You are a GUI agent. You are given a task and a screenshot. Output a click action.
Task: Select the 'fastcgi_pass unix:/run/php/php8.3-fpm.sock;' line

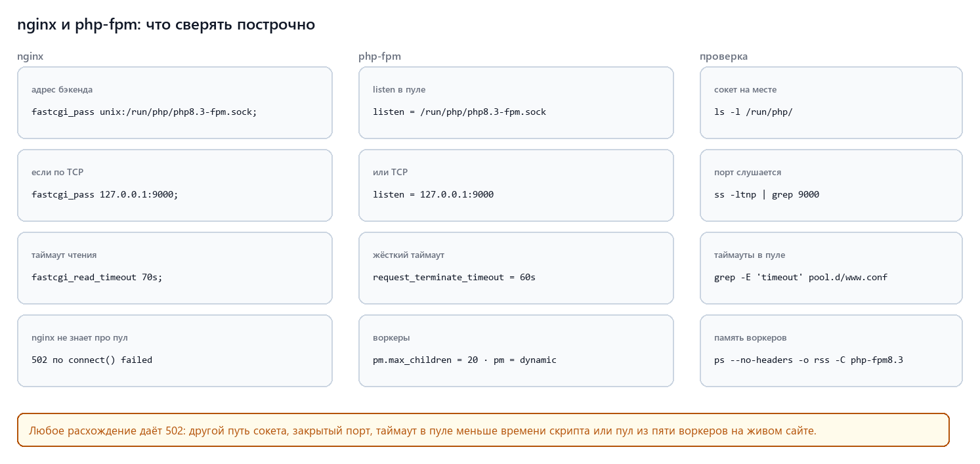(x=144, y=112)
